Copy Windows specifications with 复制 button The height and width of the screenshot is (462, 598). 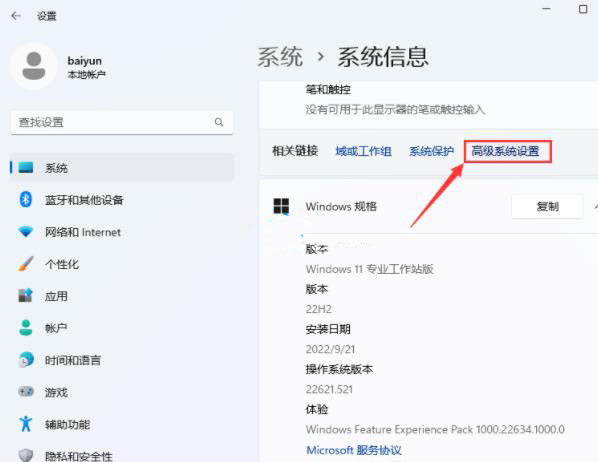[x=547, y=206]
